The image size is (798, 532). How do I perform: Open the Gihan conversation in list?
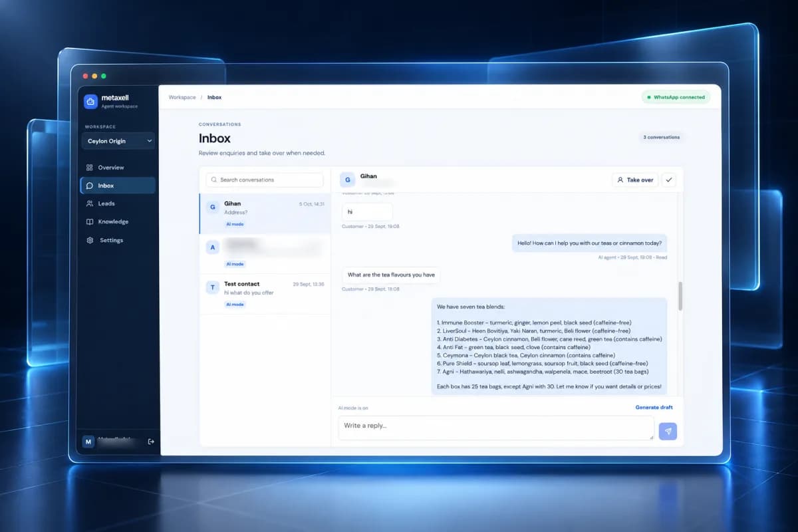[265, 213]
